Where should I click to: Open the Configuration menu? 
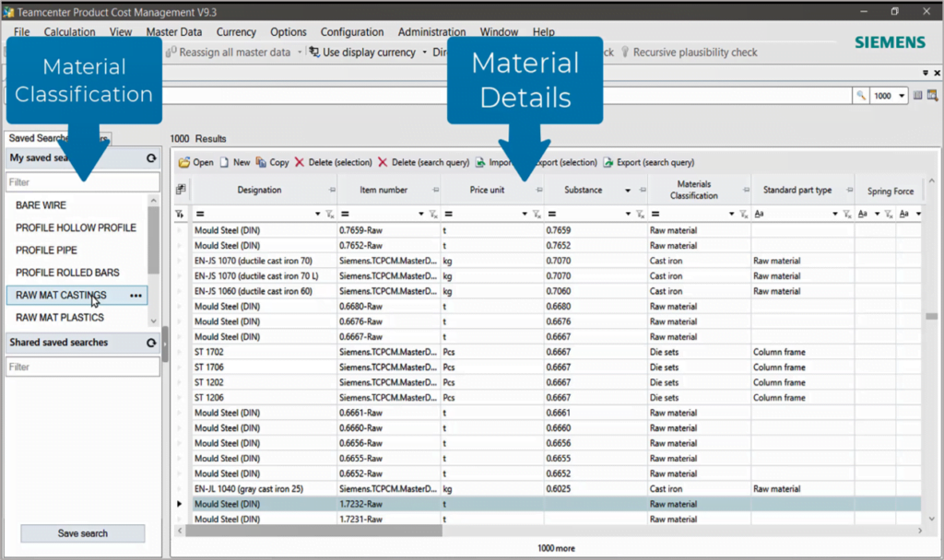(x=352, y=32)
